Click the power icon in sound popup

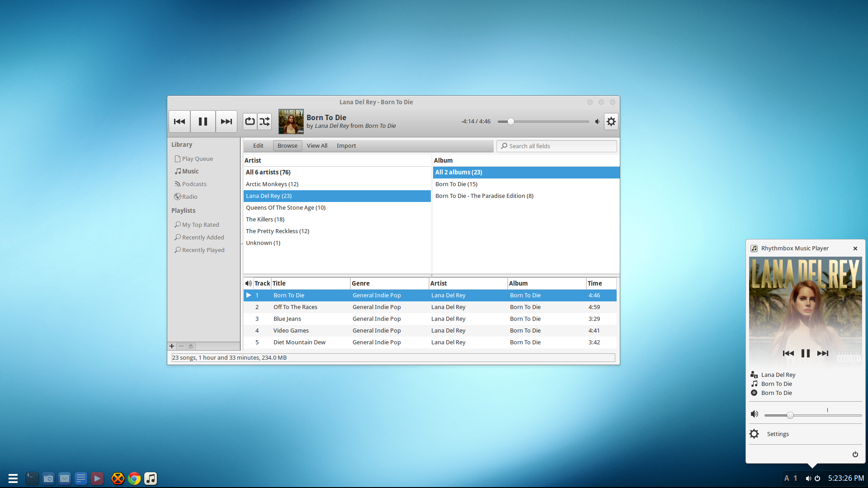click(855, 455)
